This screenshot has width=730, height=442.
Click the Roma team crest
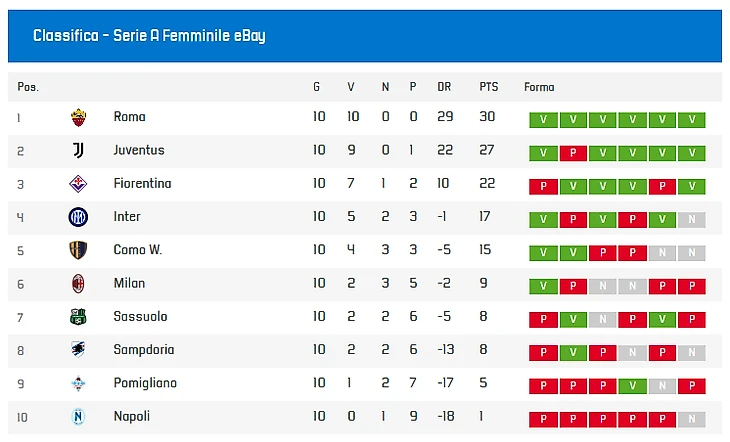[x=79, y=118]
